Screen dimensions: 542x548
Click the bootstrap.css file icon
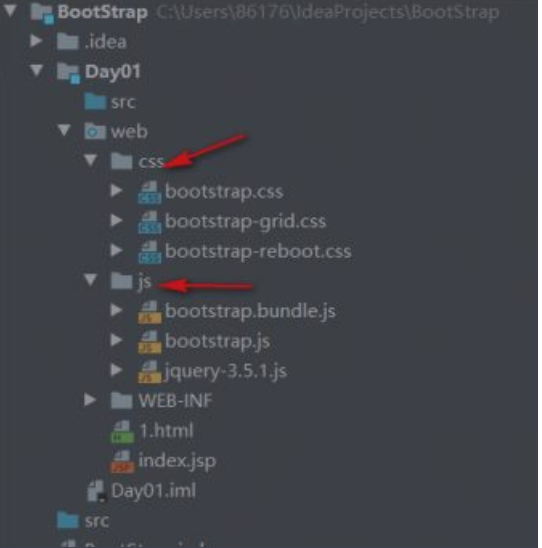coord(150,192)
